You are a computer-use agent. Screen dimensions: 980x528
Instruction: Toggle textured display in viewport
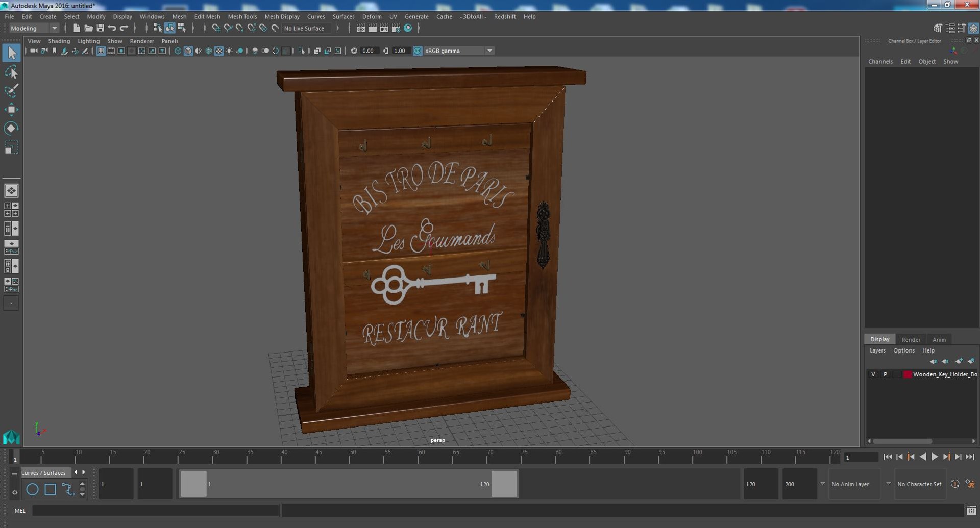pyautogui.click(x=219, y=51)
